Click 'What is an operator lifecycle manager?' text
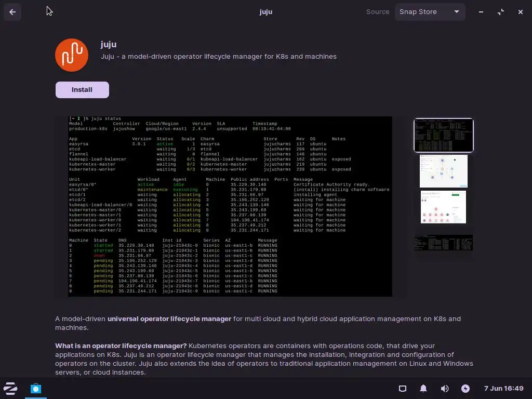The image size is (532, 399). [121, 345]
